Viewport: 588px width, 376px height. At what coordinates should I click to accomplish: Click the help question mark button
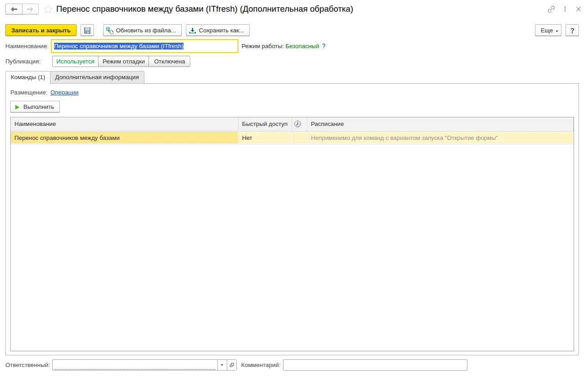pos(572,30)
